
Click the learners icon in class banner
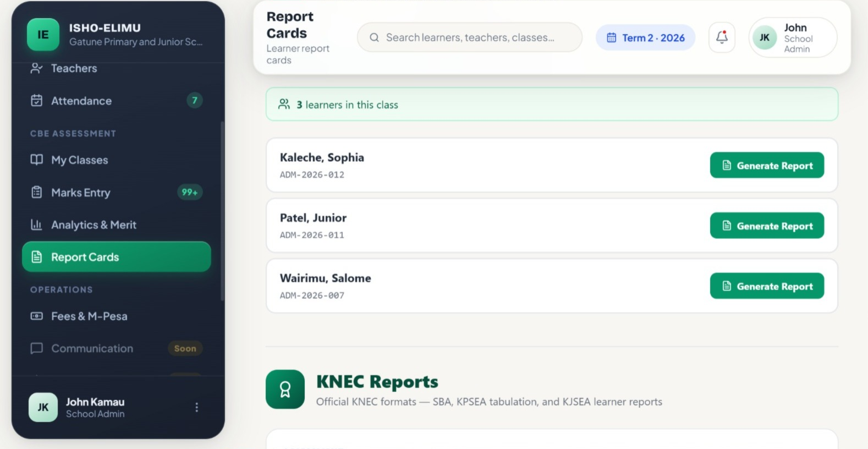(x=284, y=104)
